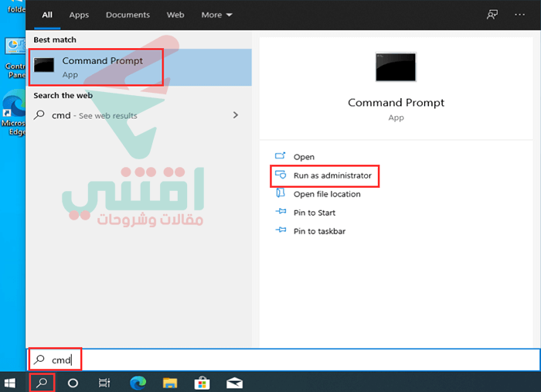541x392 pixels.
Task: Switch to the Apps search tab
Action: [79, 15]
